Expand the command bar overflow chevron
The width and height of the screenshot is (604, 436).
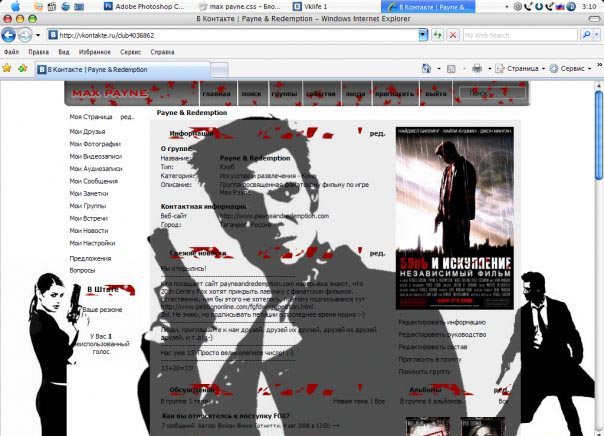[x=599, y=65]
